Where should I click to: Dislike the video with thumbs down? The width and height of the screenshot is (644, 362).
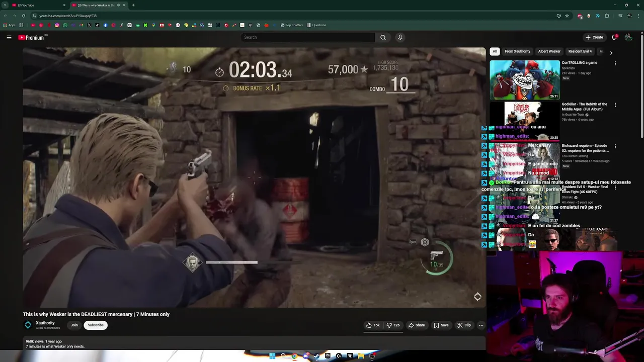pyautogui.click(x=393, y=325)
